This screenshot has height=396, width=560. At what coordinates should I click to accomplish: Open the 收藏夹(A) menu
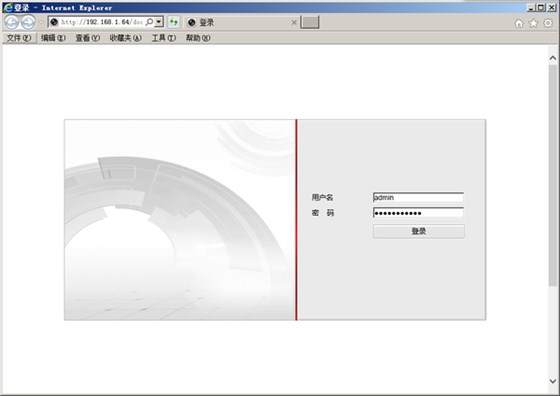coord(125,38)
